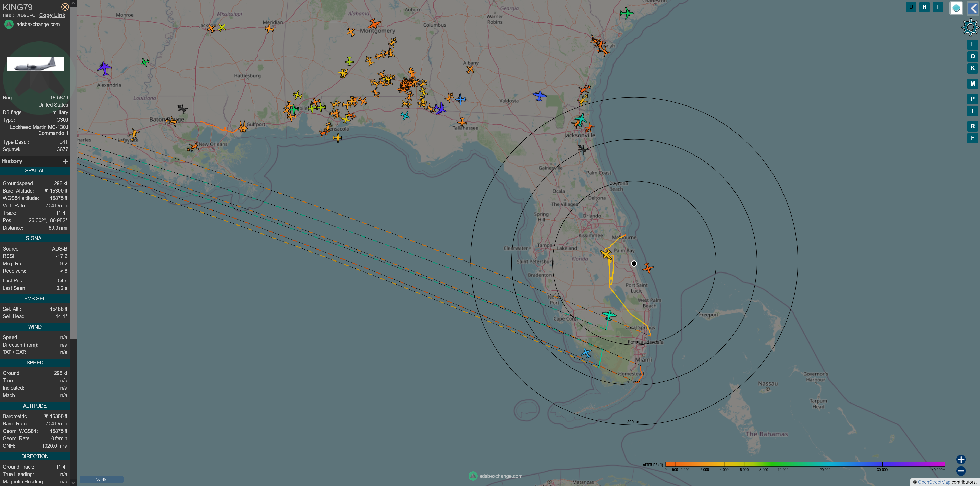Click the altitude color legend bar

(x=805, y=464)
